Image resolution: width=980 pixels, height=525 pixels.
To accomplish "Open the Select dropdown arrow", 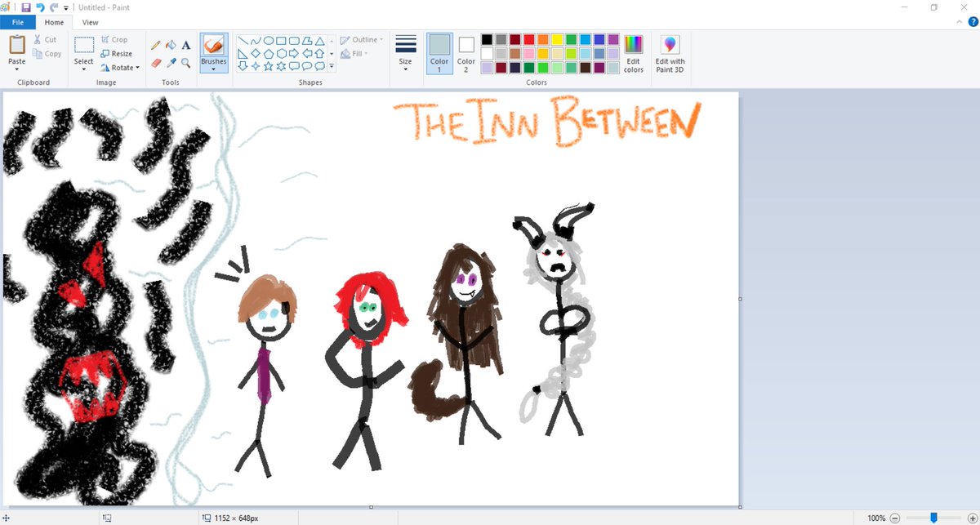I will pyautogui.click(x=84, y=69).
